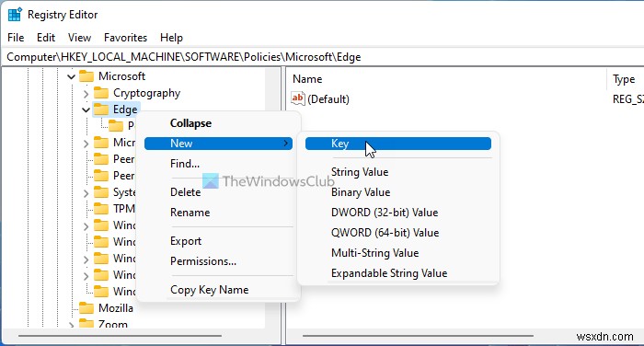Open the File menu
The width and height of the screenshot is (644, 346).
tap(16, 38)
